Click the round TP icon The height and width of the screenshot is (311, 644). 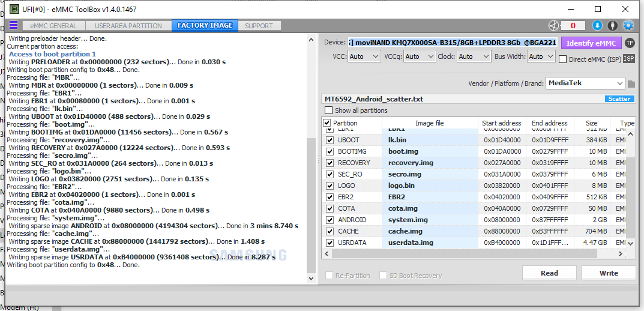[630, 43]
